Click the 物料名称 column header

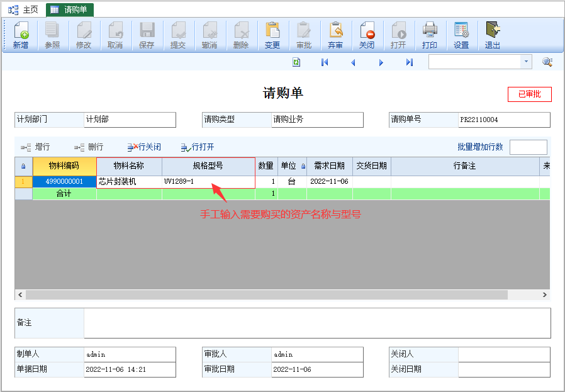point(129,166)
